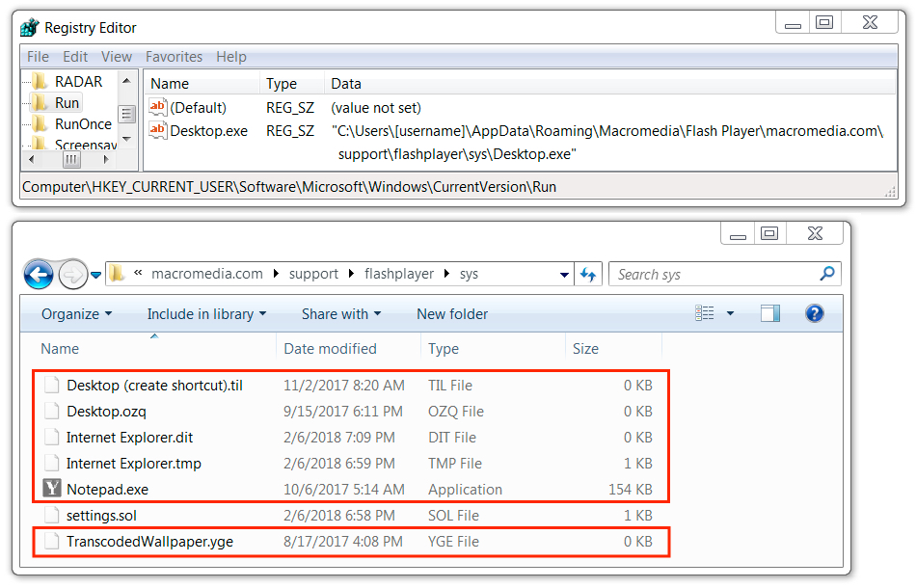Click the (Default) string value icon
The height and width of the screenshot is (588, 916).
[158, 107]
